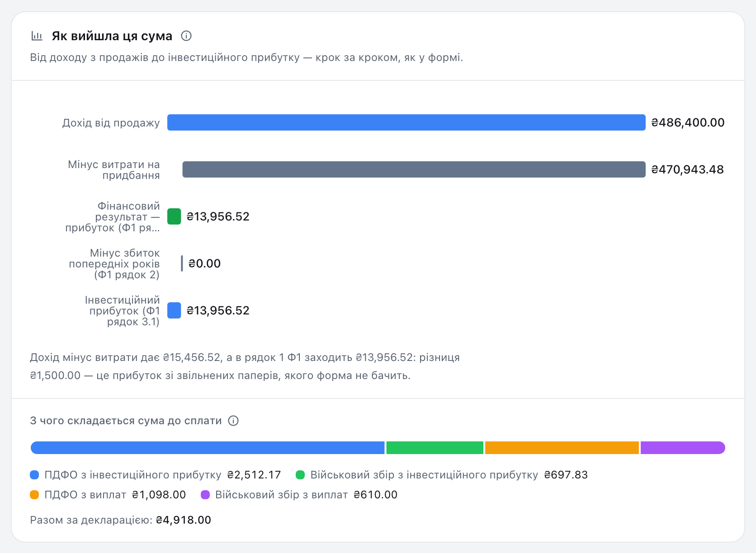
Task: Click the green segment of the stacked payment bar
Action: click(x=435, y=448)
